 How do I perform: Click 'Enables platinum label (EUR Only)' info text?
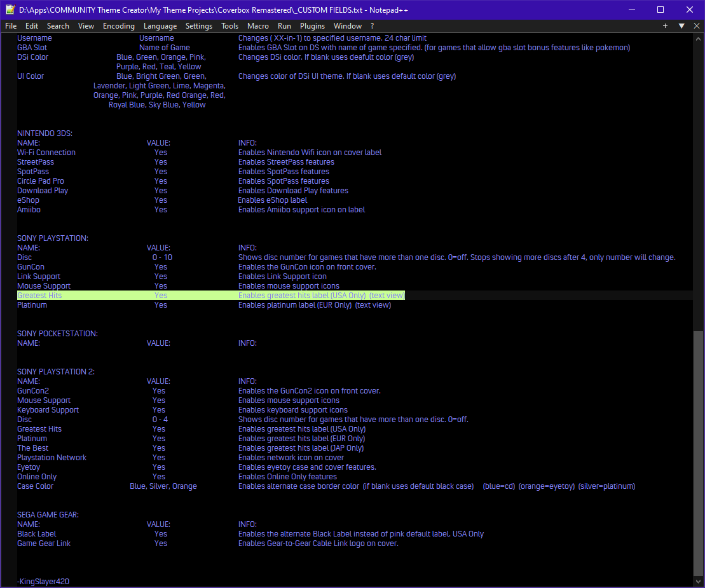[x=295, y=304]
